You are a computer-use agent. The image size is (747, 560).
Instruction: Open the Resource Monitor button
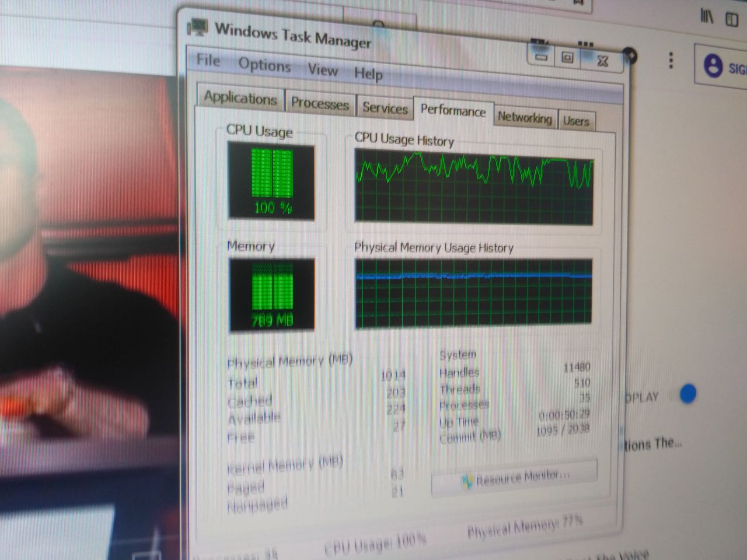(515, 478)
